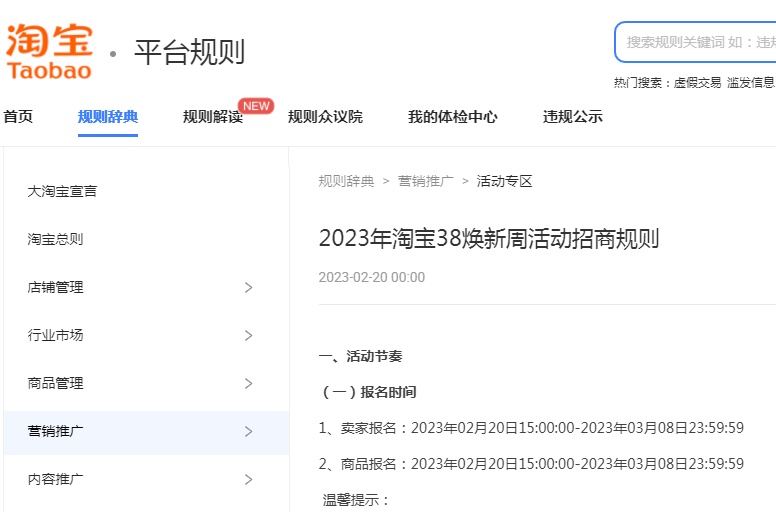
Task: Expand the 内容推广 chevron
Action: pos(248,479)
